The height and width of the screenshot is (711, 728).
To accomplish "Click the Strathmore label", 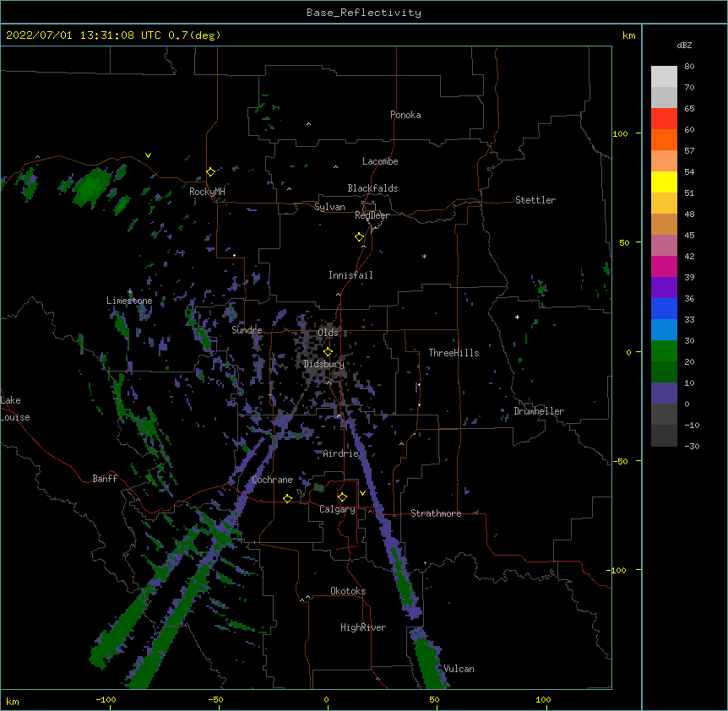I will coord(436,513).
